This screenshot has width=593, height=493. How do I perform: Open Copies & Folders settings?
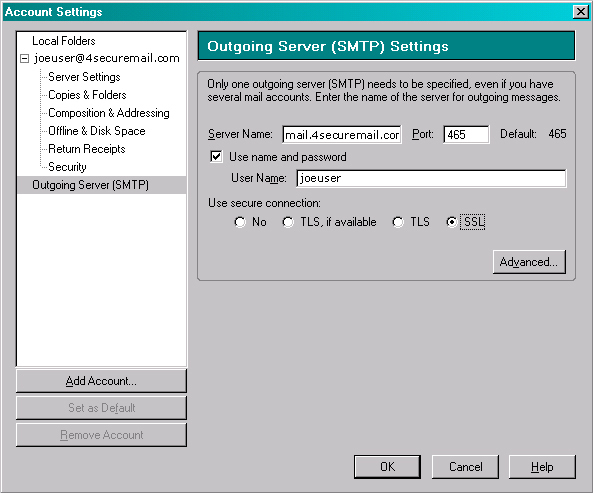[x=87, y=95]
